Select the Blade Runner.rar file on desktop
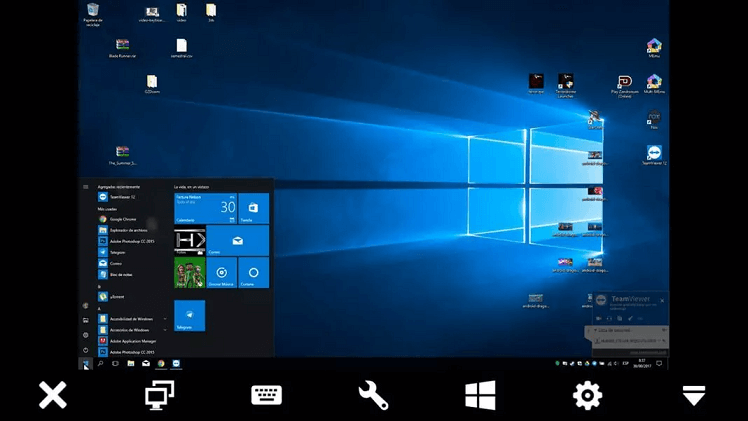The width and height of the screenshot is (748, 421). [x=122, y=48]
